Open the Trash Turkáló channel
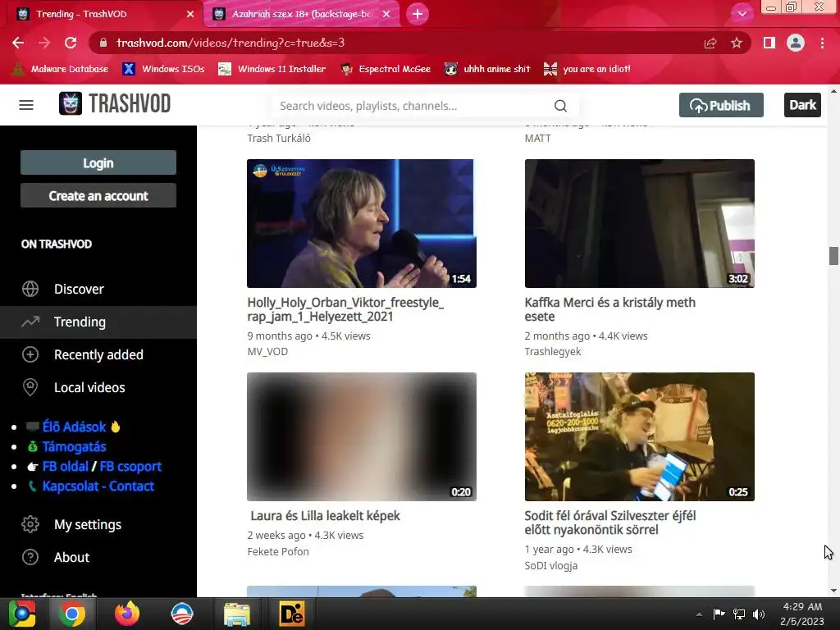This screenshot has height=630, width=840. (x=279, y=138)
